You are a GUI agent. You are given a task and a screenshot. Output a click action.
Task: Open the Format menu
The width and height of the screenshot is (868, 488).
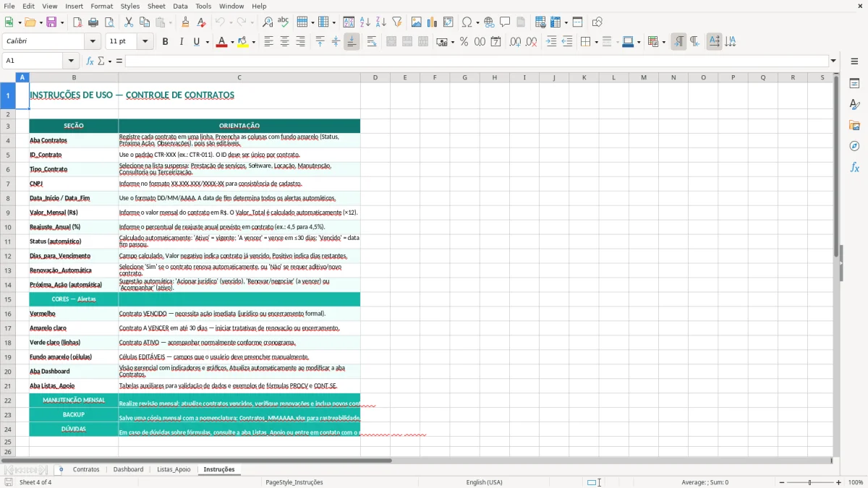[x=101, y=6]
